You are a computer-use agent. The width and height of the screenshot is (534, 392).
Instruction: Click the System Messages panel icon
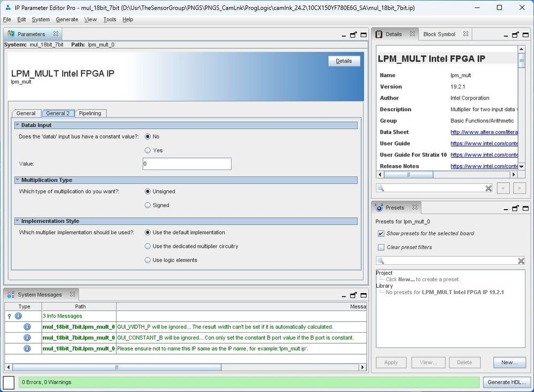click(11, 294)
